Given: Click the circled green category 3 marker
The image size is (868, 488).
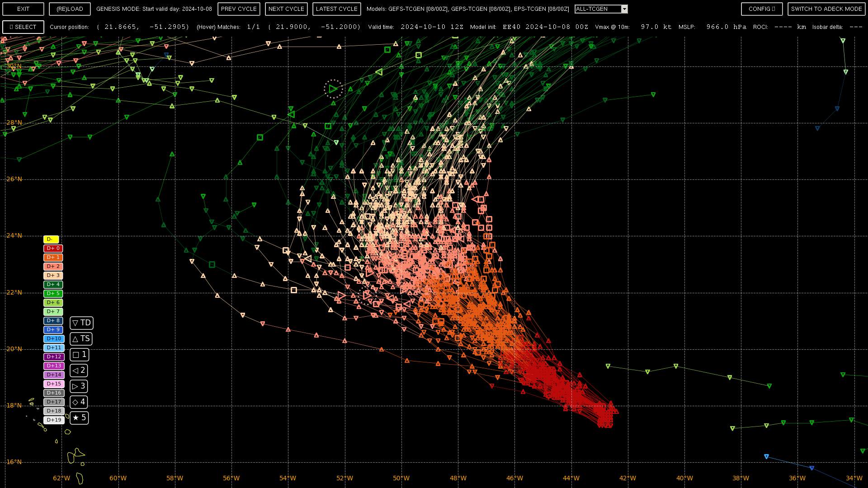Looking at the screenshot, I should click(x=333, y=89).
